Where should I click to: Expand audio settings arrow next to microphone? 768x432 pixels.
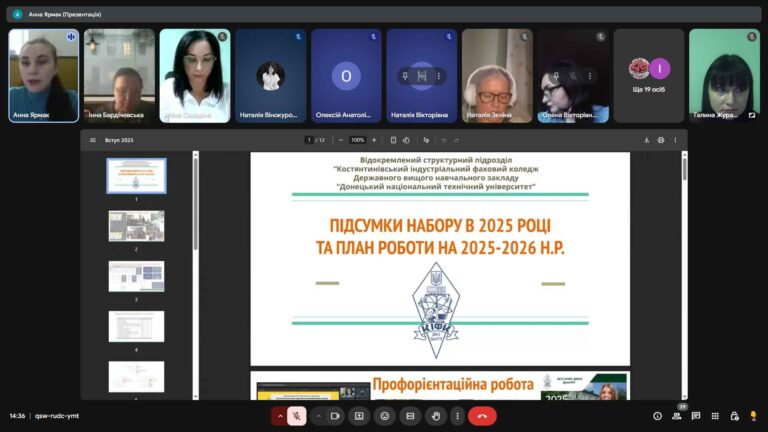click(x=280, y=416)
